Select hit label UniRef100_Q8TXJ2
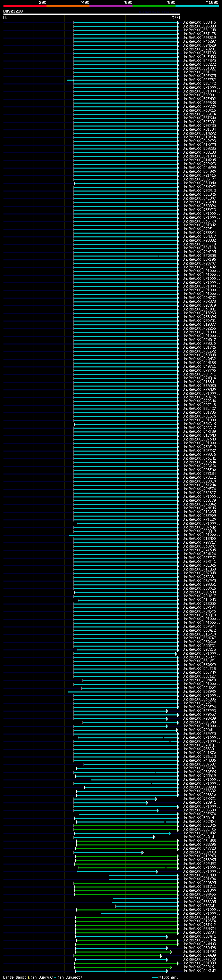This screenshot has width=222, height=980. [x=199, y=925]
